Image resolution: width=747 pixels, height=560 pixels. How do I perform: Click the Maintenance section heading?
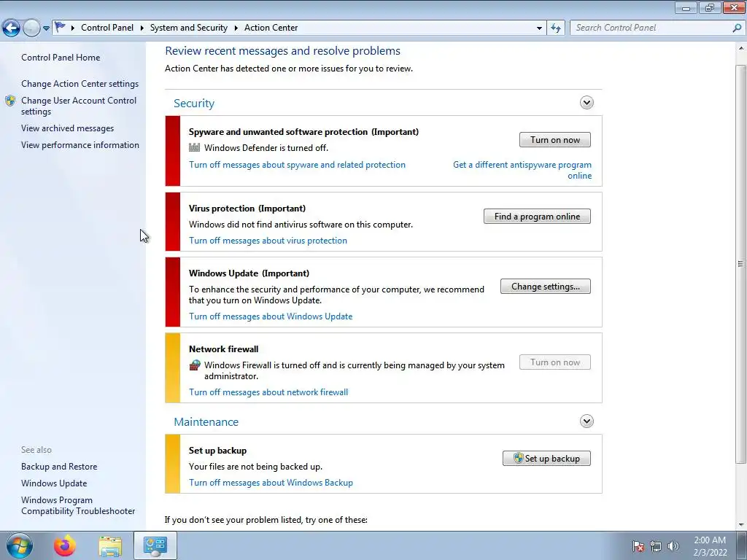206,422
